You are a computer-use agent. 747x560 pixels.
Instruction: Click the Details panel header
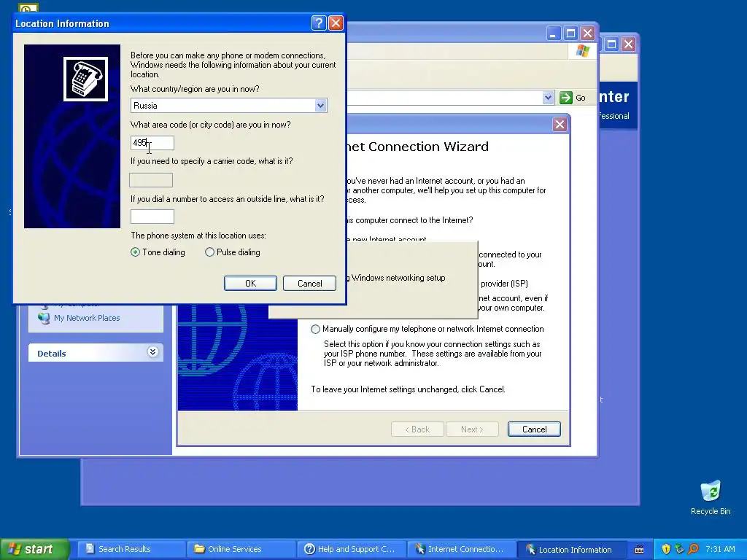pos(96,353)
